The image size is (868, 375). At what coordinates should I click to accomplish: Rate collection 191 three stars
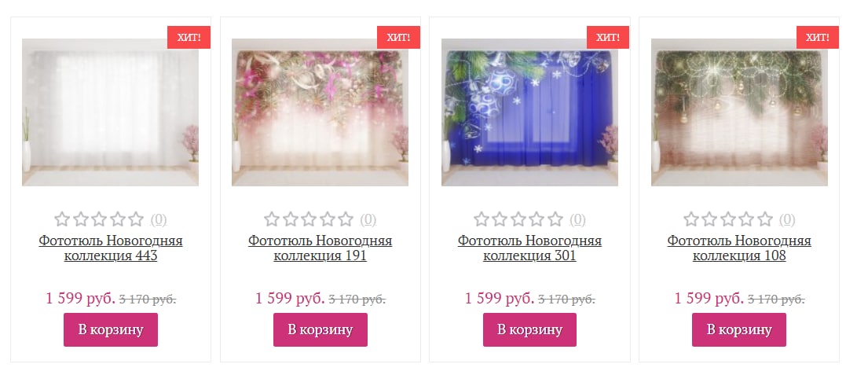tap(309, 219)
